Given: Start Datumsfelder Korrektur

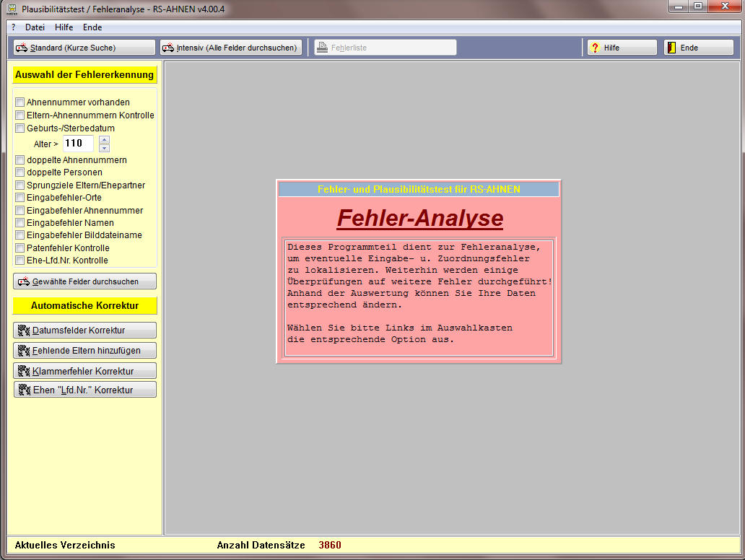Looking at the screenshot, I should click(84, 330).
